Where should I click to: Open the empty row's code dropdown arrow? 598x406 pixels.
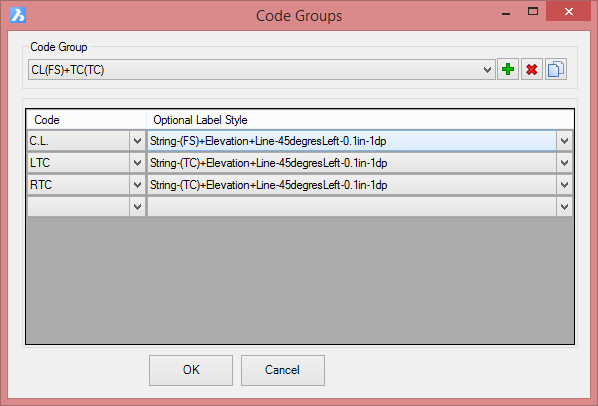137,207
